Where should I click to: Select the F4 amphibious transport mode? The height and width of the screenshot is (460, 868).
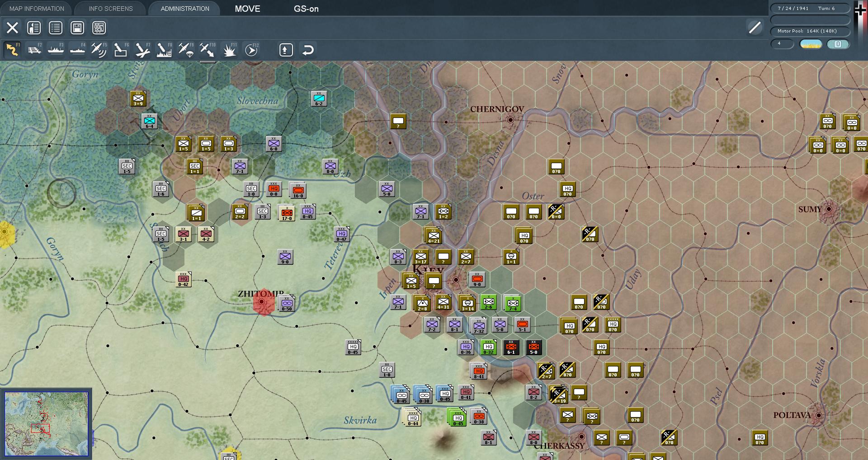click(x=77, y=50)
